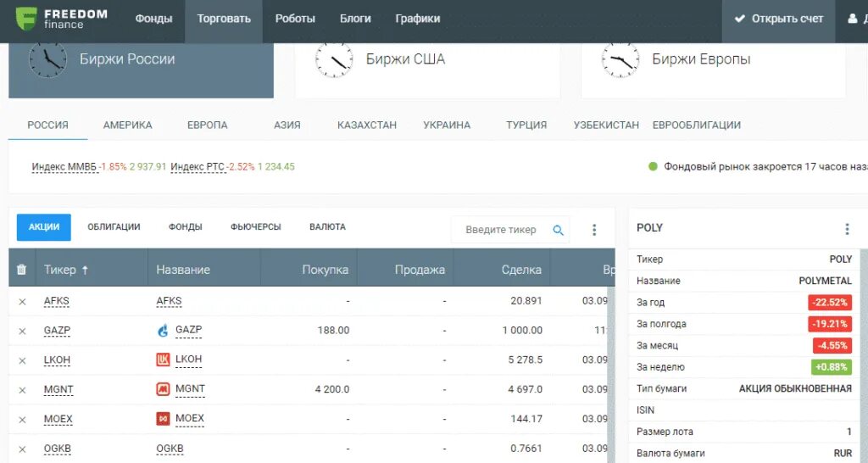Open the MGNT ticker link
The image size is (868, 463).
[58, 390]
